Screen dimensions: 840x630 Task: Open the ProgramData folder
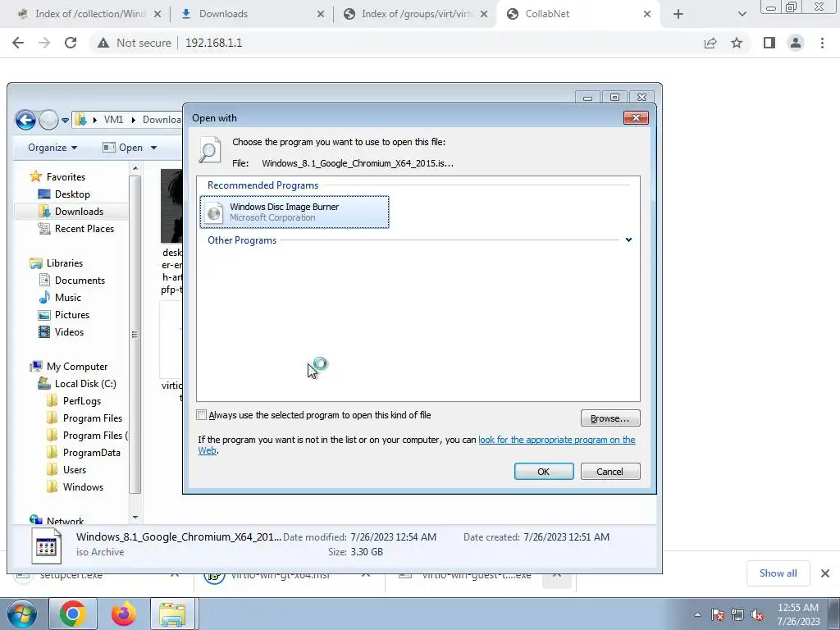[91, 453]
